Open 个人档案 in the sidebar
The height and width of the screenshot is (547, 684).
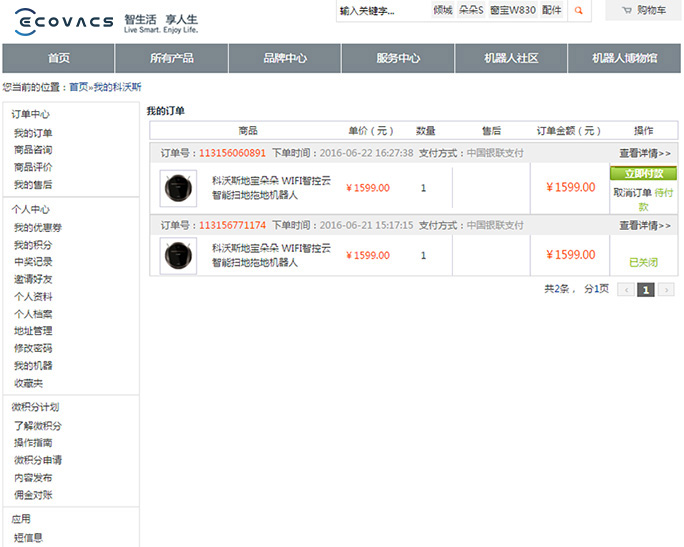(33, 314)
